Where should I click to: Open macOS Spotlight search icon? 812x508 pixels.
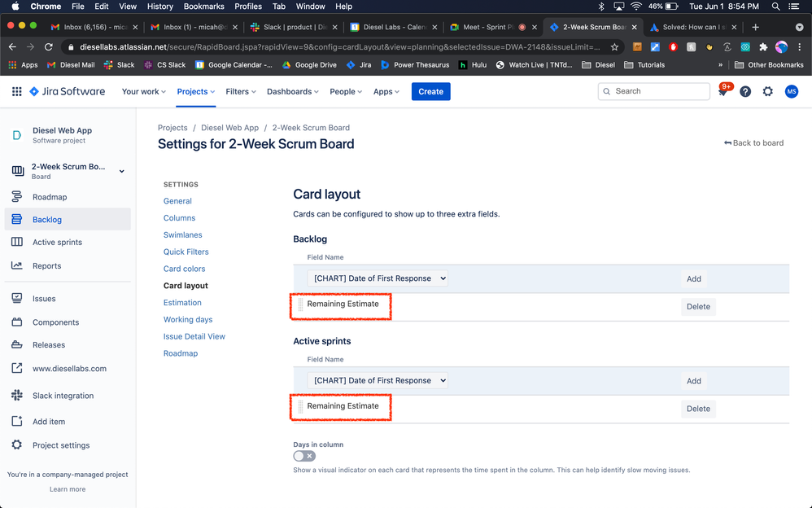click(x=775, y=7)
